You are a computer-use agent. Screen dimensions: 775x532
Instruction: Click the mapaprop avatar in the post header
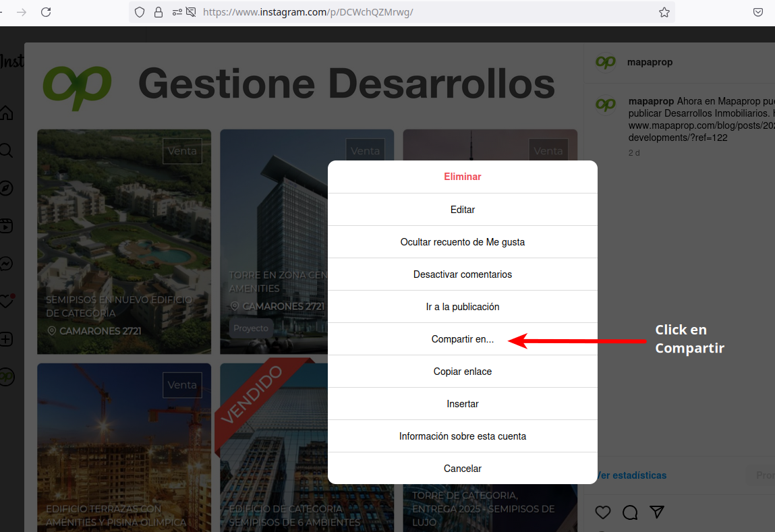(x=606, y=62)
